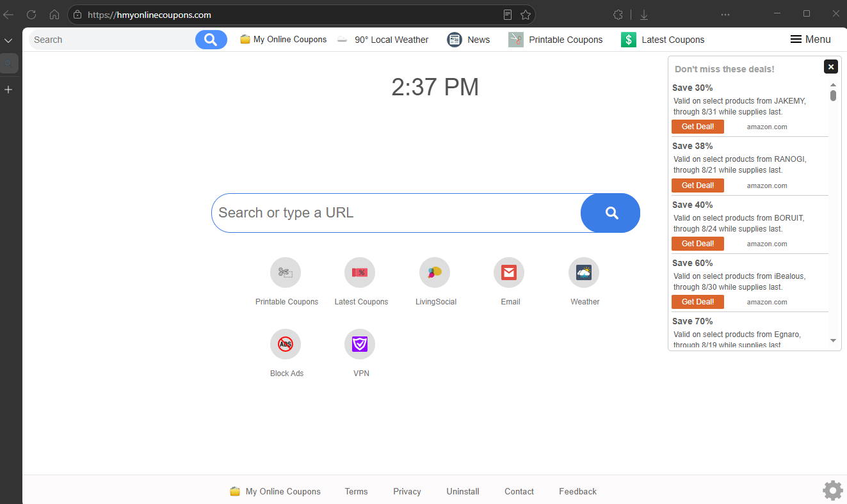
Task: Click the browser back arrow
Action: [8, 14]
